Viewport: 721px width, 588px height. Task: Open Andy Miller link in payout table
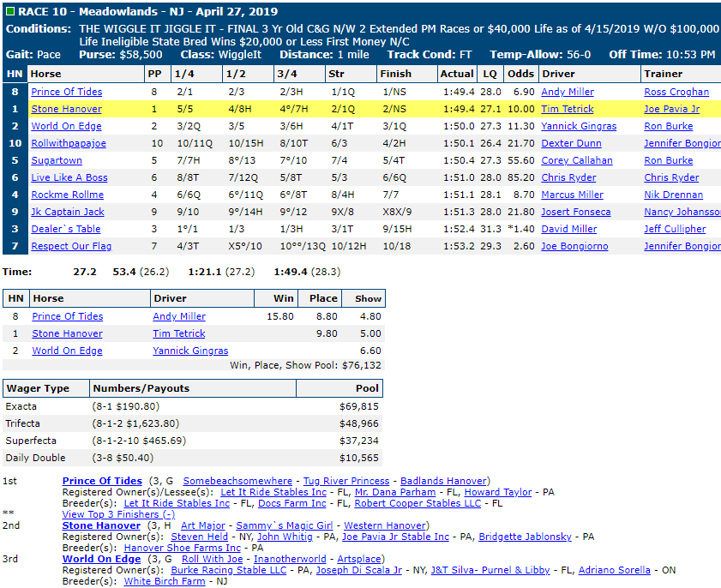tap(179, 316)
